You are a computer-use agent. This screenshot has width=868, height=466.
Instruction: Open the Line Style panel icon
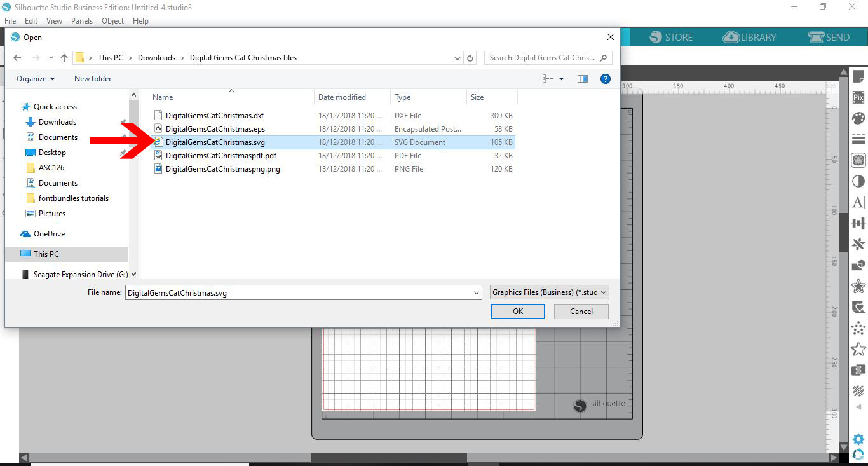[858, 139]
